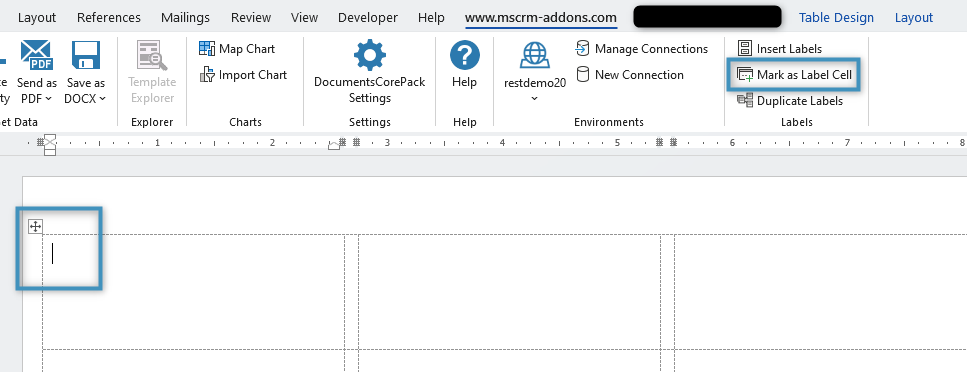Open the View tab
Screen dimensions: 967x372
pos(304,17)
